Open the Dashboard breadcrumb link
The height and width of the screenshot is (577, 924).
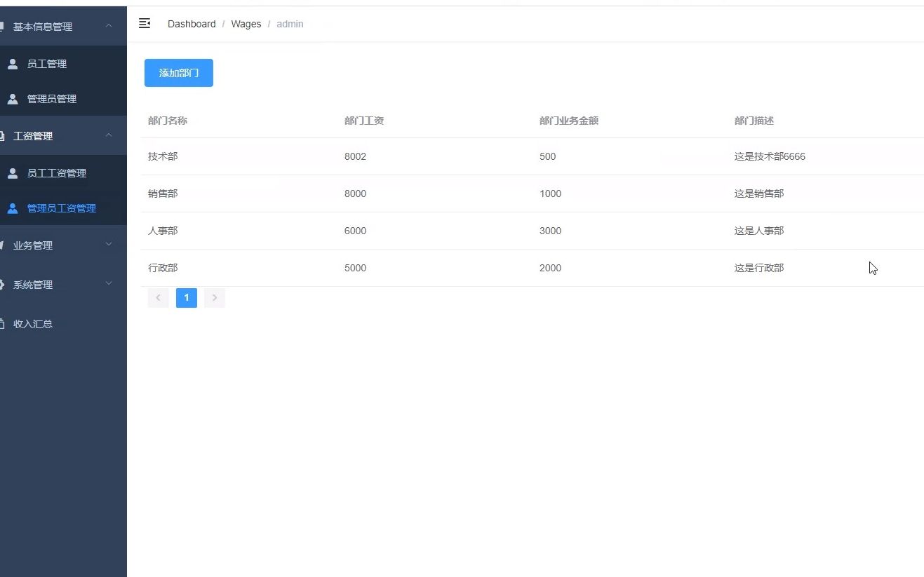pos(191,23)
